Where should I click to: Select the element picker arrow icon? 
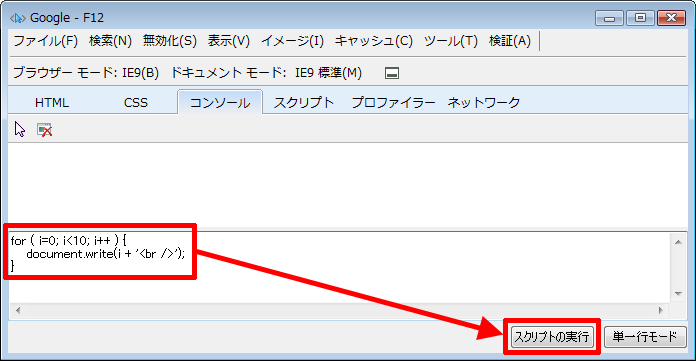20,129
